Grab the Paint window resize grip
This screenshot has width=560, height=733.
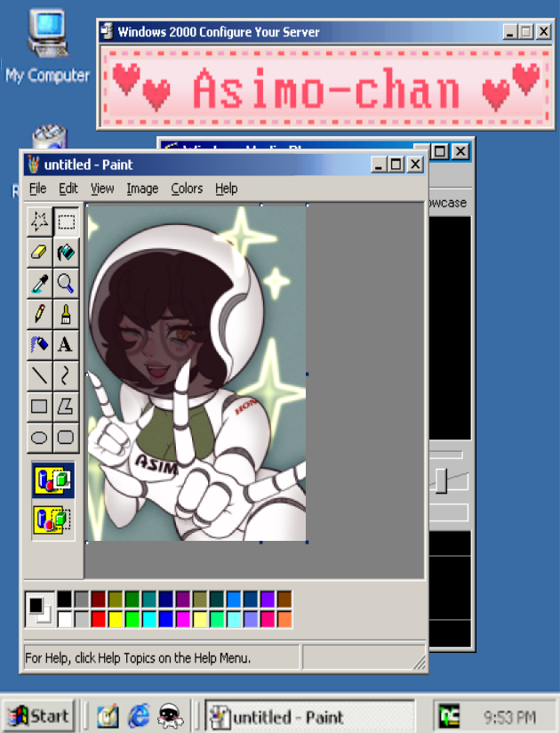(420, 663)
